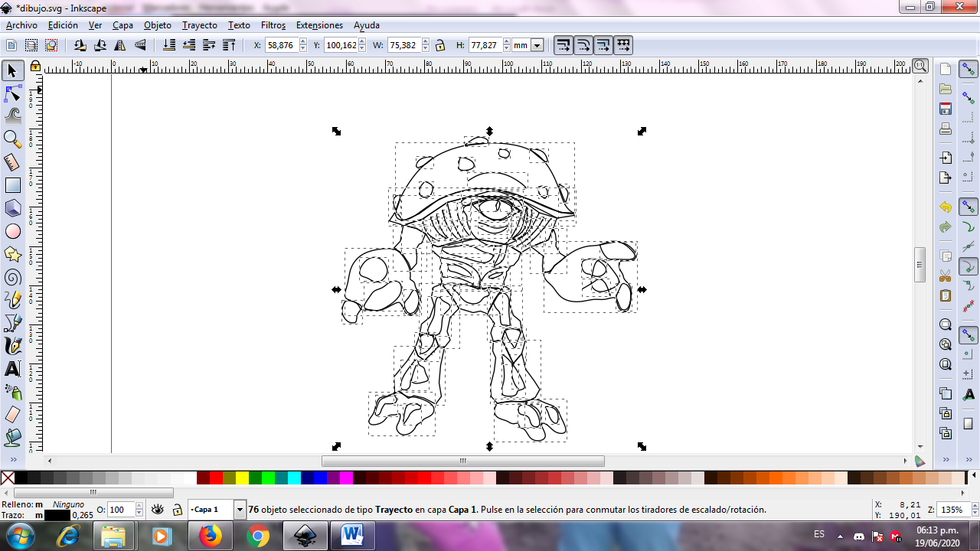Increase X position stepper
980x551 pixels.
tap(303, 42)
